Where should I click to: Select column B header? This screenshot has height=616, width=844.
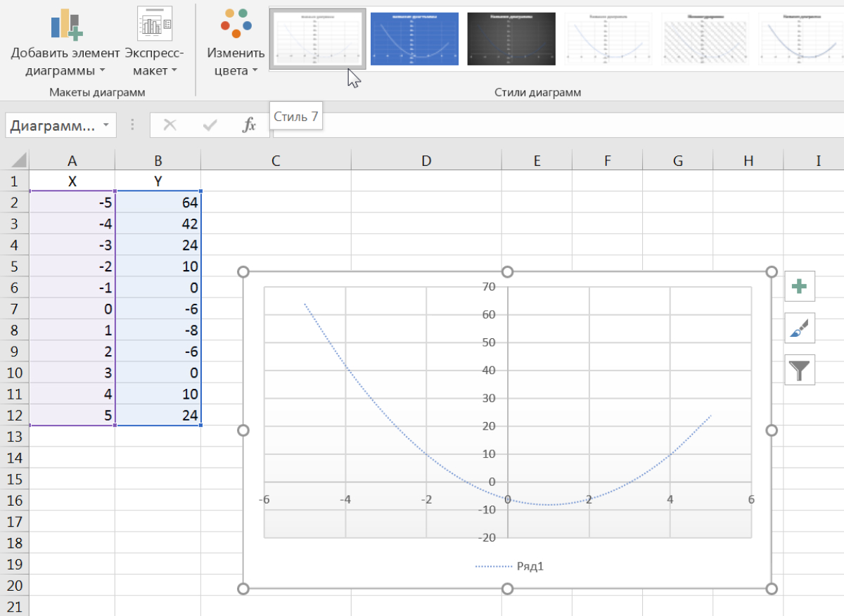pyautogui.click(x=158, y=160)
